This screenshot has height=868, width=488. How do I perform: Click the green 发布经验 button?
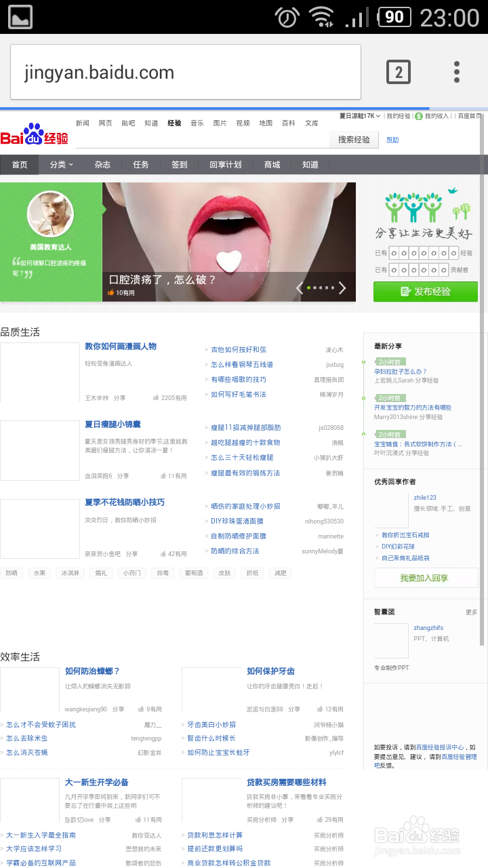(426, 292)
